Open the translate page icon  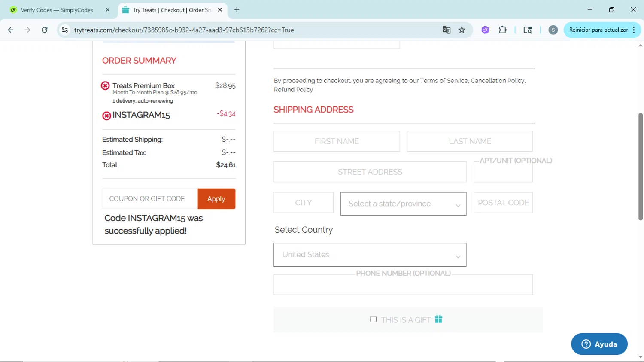447,30
